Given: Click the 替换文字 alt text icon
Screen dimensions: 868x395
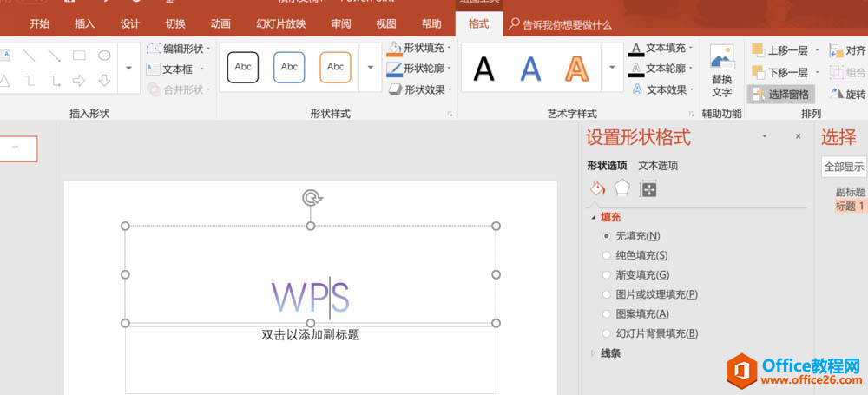Looking at the screenshot, I should [721, 71].
